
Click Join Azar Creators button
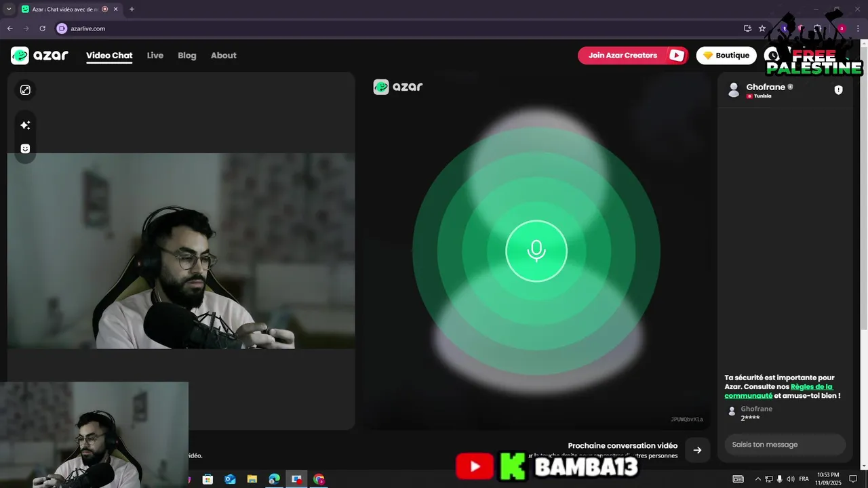coord(633,56)
